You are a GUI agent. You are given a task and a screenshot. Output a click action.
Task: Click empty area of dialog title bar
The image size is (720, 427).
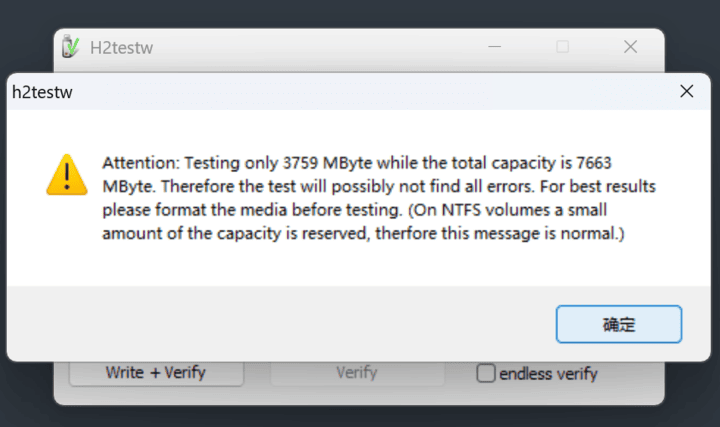pyautogui.click(x=367, y=92)
